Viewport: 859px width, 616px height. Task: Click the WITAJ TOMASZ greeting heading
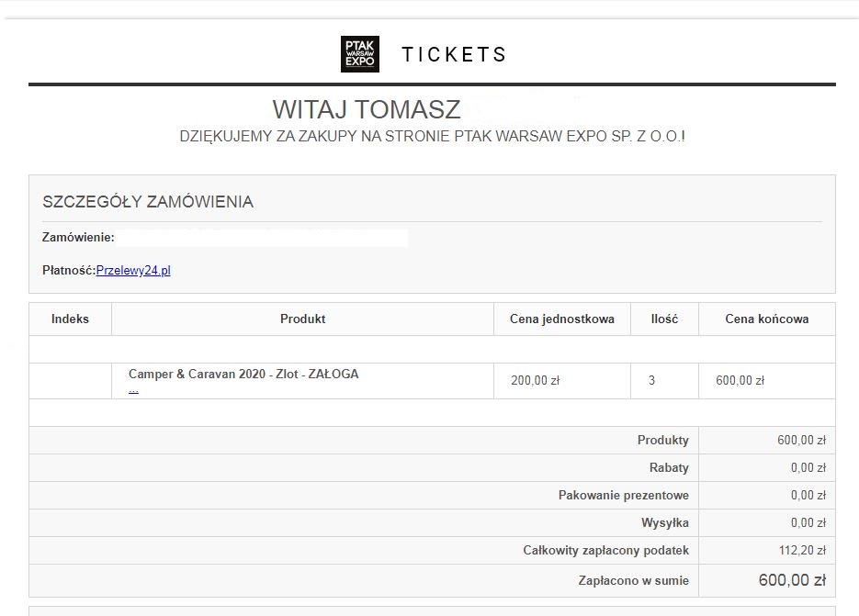(x=367, y=110)
